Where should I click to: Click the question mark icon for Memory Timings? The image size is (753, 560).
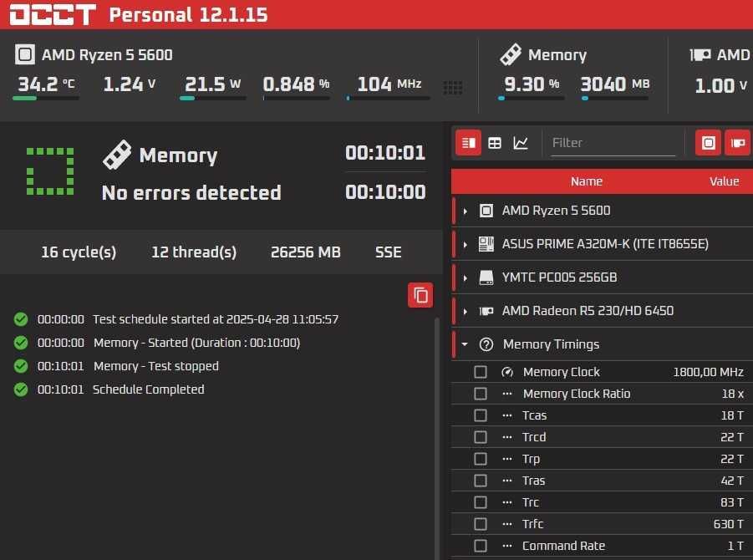point(486,344)
